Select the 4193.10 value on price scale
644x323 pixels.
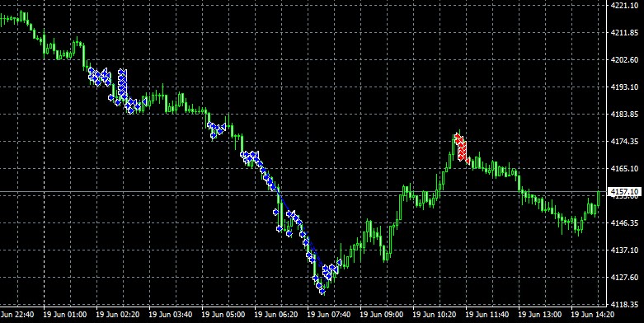624,87
